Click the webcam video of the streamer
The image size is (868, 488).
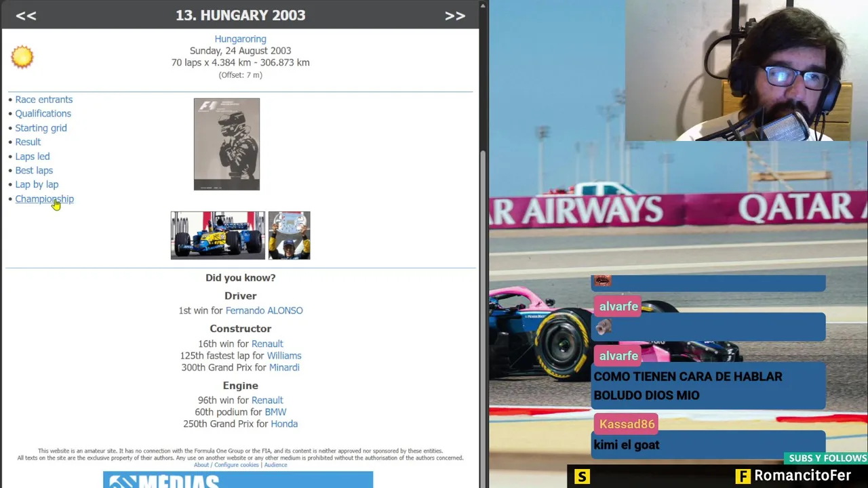[x=746, y=70]
